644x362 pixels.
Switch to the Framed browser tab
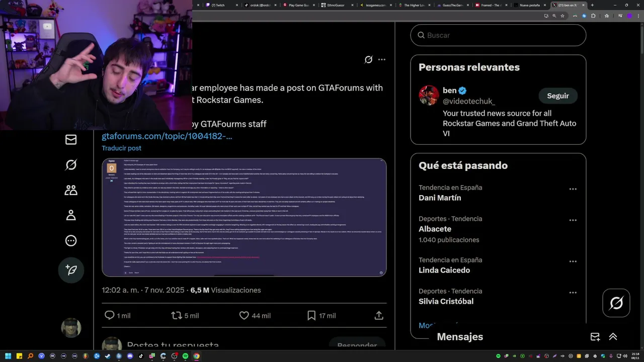tap(491, 5)
